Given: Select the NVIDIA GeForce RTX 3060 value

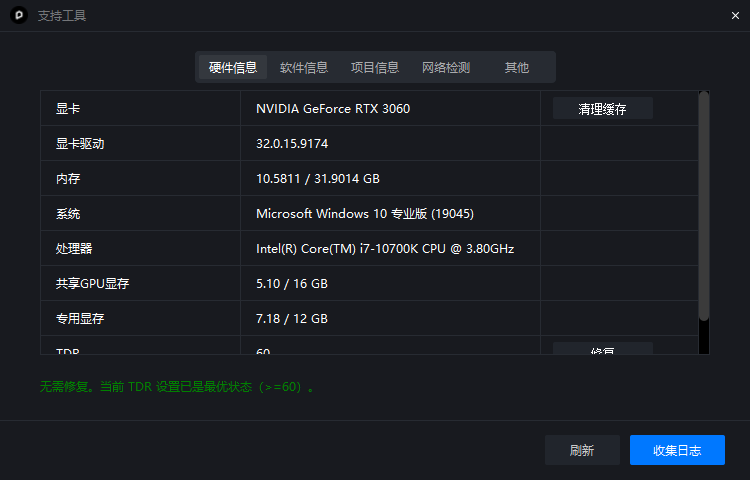Looking at the screenshot, I should point(333,109).
